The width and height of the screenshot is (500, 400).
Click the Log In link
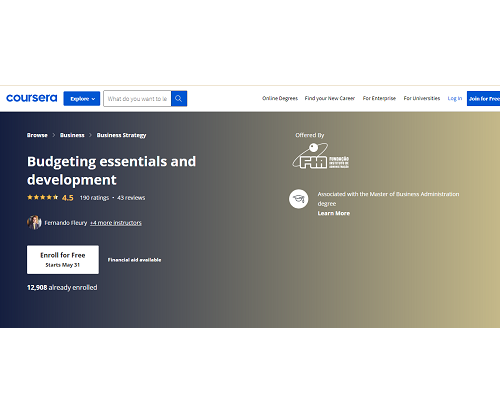click(455, 98)
